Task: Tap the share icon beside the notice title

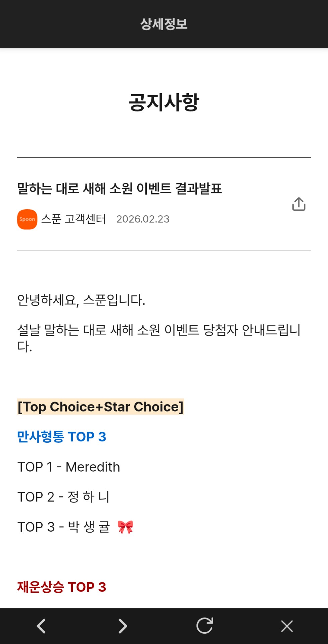Action: click(298, 204)
